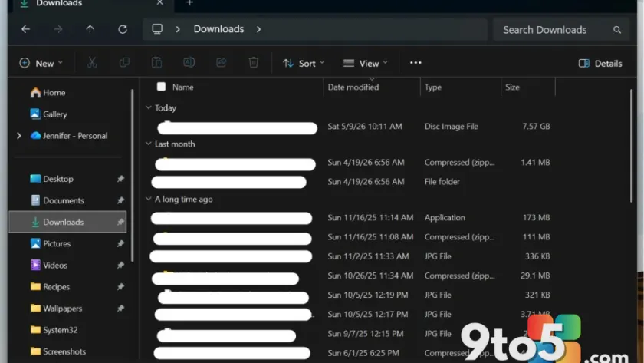Click the sidebar navigation scrollbar
This screenshot has width=644, height=363.
(132, 176)
